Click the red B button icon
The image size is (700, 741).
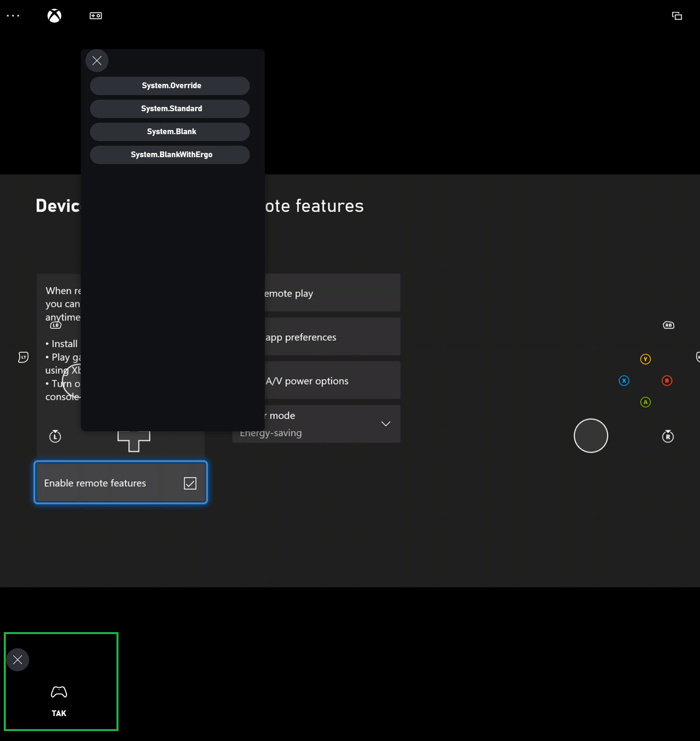pyautogui.click(x=667, y=380)
